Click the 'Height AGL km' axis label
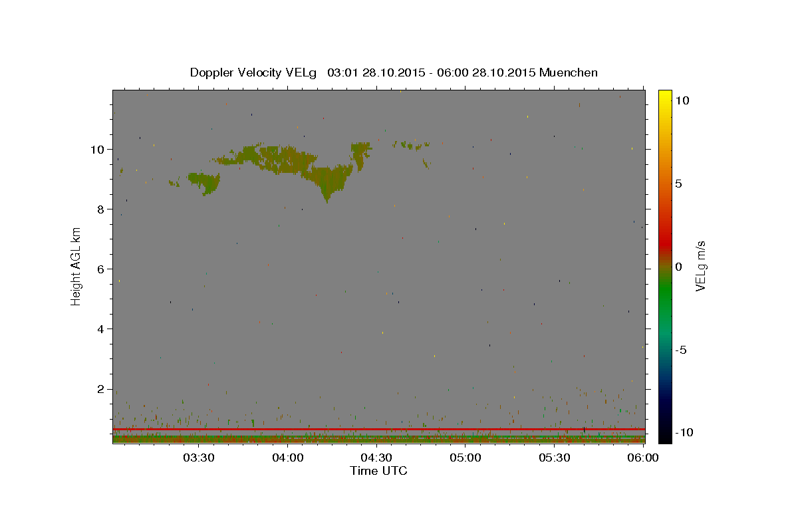The height and width of the screenshot is (532, 798). point(76,266)
